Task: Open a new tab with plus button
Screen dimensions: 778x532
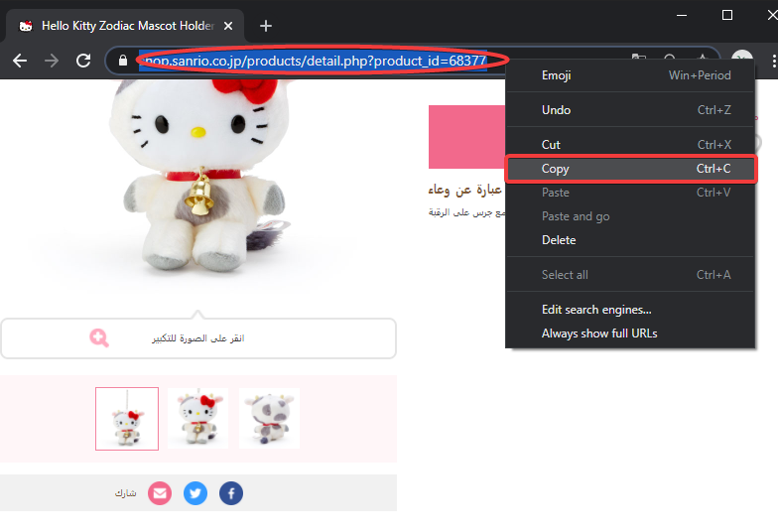Action: pyautogui.click(x=266, y=26)
